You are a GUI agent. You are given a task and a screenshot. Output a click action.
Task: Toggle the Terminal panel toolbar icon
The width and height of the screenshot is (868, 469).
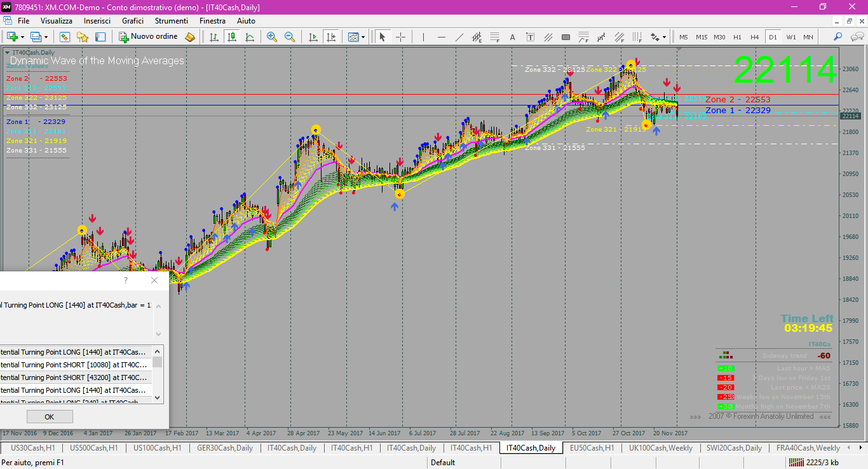click(100, 37)
